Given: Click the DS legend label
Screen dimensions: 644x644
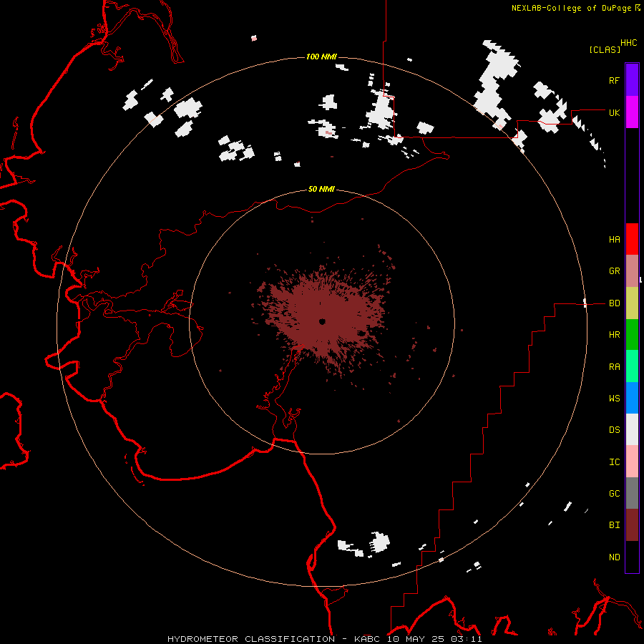Looking at the screenshot, I should click(614, 429).
